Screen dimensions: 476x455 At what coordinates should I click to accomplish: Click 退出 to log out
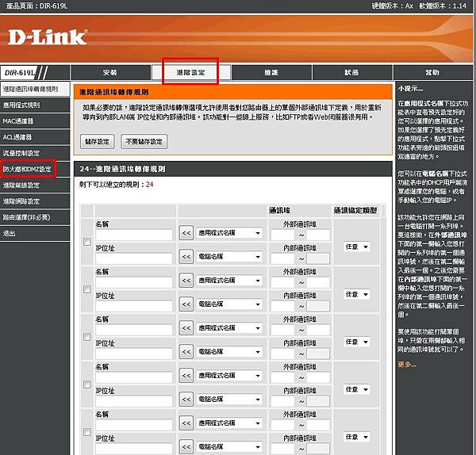click(x=35, y=234)
